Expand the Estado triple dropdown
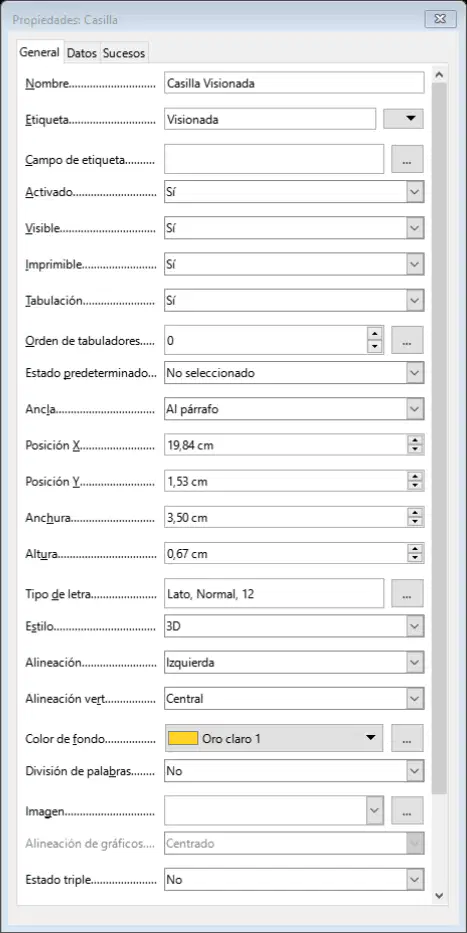Screen dimensions: 467x933 tap(415, 879)
